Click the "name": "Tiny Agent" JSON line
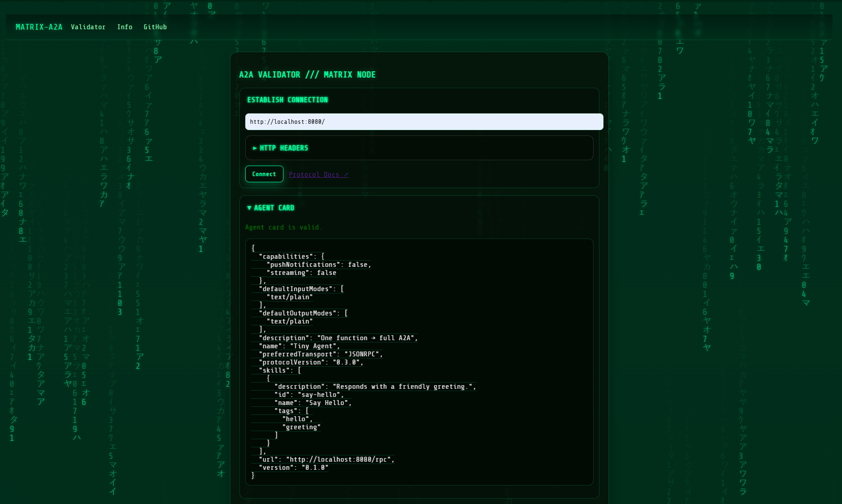Screen dimensions: 842x504 (299, 346)
